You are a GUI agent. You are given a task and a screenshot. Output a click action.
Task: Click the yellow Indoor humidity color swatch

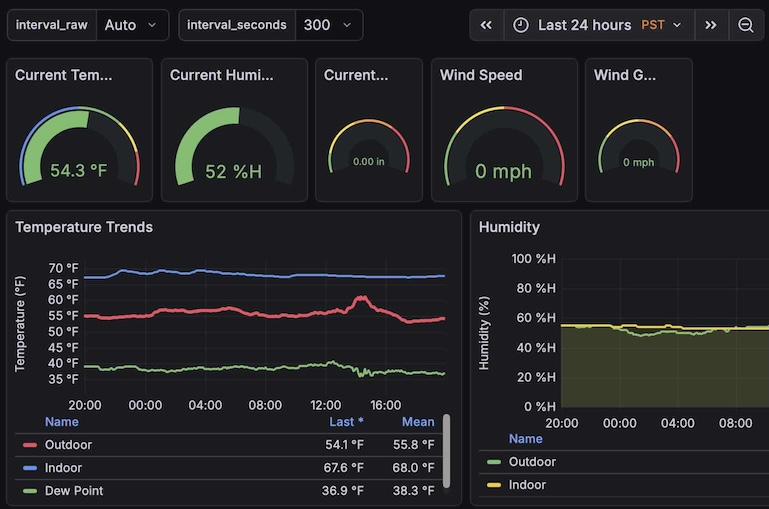pos(494,485)
